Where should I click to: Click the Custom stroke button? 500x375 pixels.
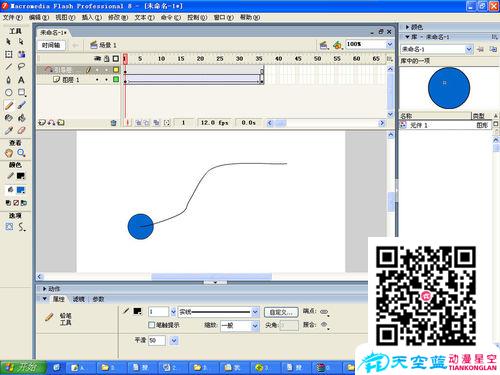(281, 312)
